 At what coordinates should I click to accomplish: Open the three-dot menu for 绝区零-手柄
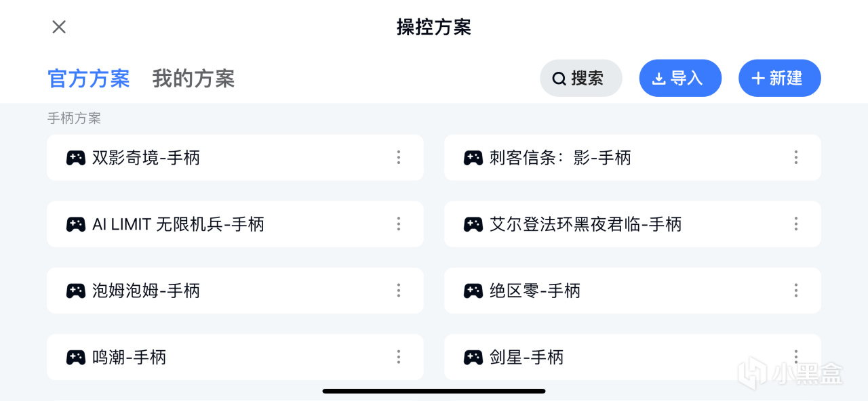(795, 290)
